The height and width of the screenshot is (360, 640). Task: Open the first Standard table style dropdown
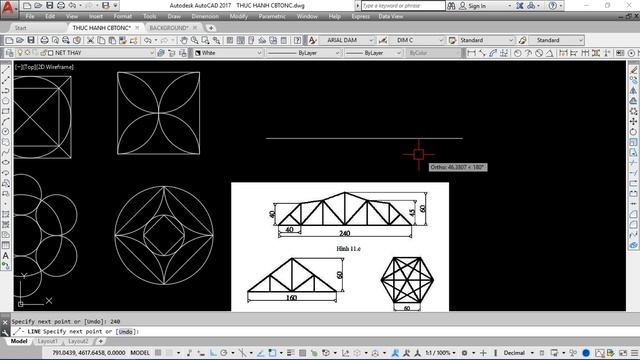click(511, 40)
